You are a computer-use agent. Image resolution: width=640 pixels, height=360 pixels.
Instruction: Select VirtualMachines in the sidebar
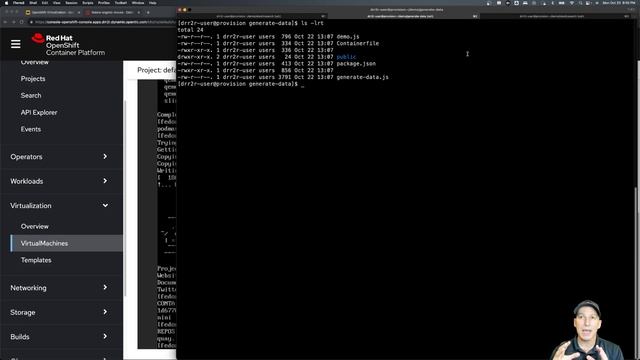(x=66, y=243)
